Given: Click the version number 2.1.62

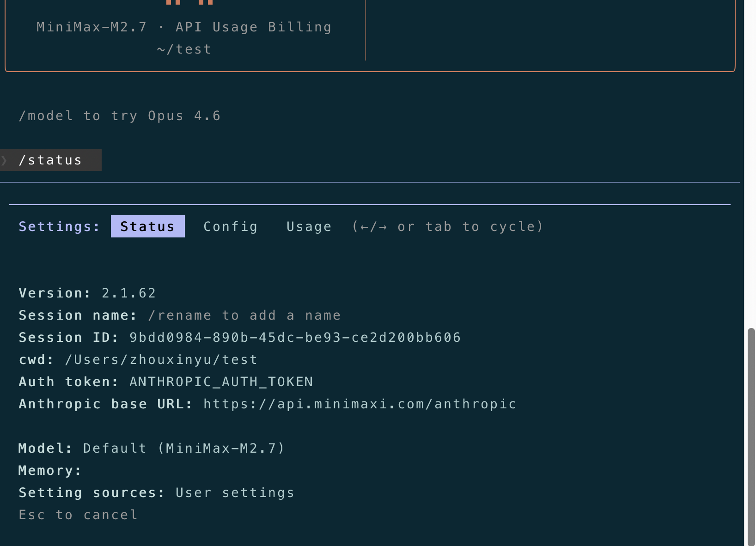Looking at the screenshot, I should 129,293.
